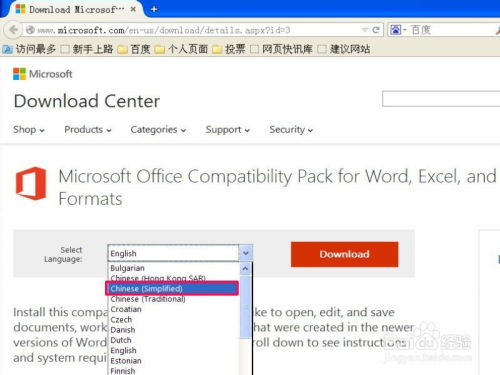Choose Estonian from language list
This screenshot has width=500, height=375.
(x=173, y=361)
